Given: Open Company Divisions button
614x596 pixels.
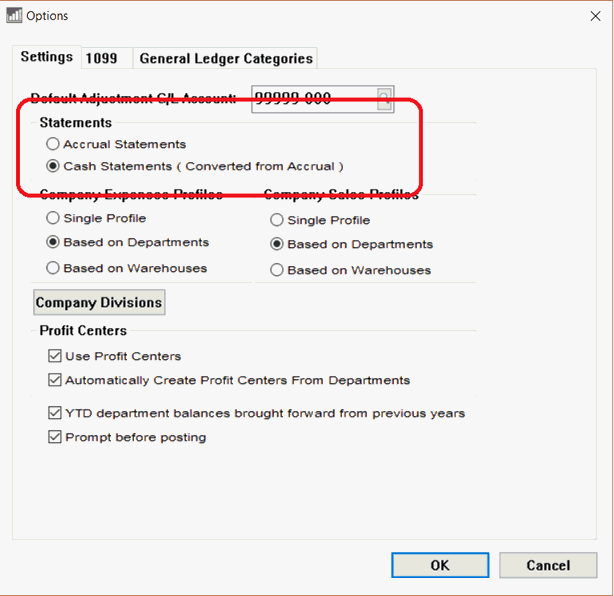Looking at the screenshot, I should pos(99,302).
